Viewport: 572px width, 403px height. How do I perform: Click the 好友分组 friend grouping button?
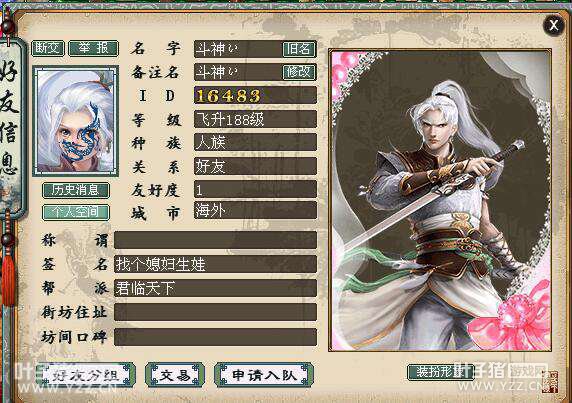85,375
